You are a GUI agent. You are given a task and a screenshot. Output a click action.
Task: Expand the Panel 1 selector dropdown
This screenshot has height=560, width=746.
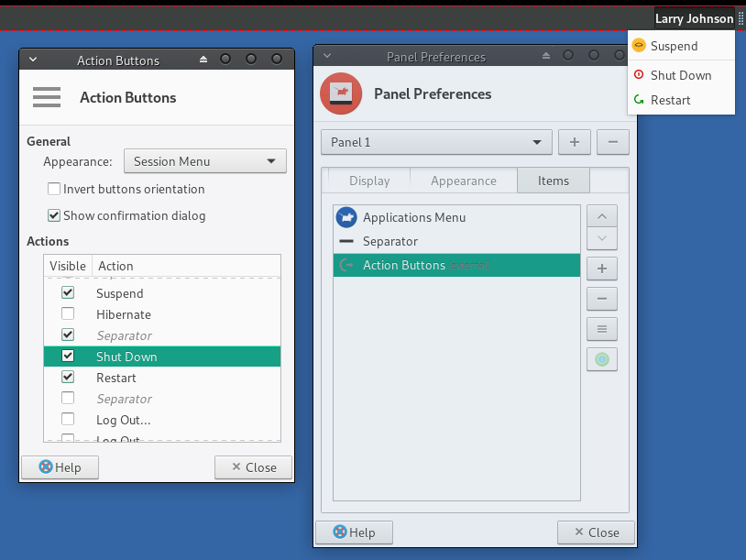tap(436, 142)
